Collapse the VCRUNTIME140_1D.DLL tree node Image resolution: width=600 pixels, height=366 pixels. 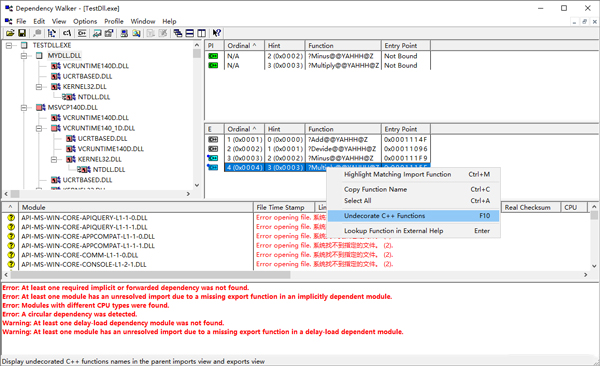[39, 128]
